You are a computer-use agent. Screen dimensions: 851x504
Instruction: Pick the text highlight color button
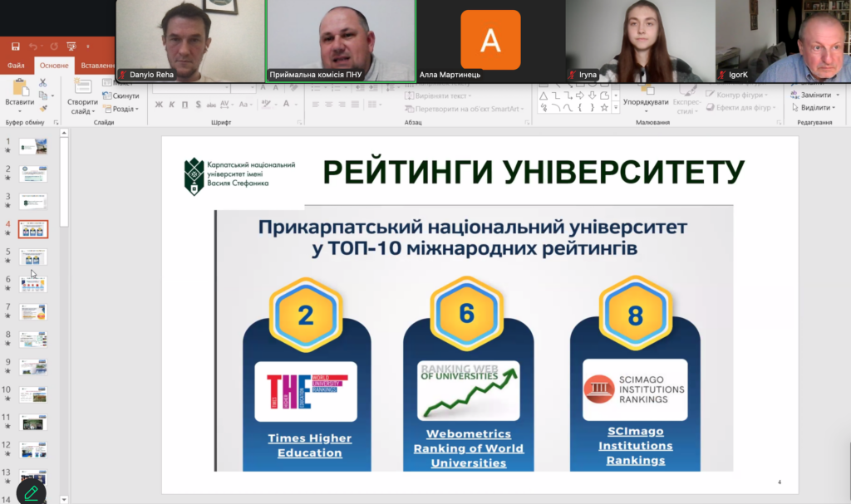[267, 104]
